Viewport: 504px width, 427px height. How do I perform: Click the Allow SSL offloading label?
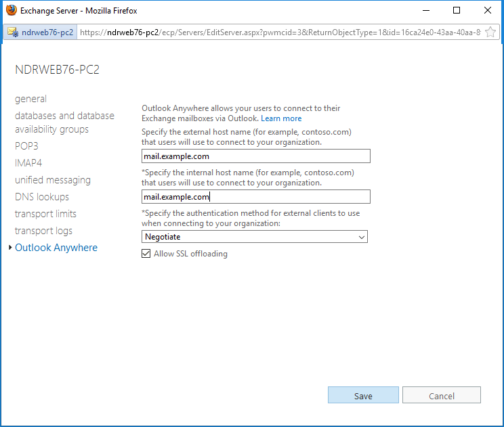[x=190, y=254]
